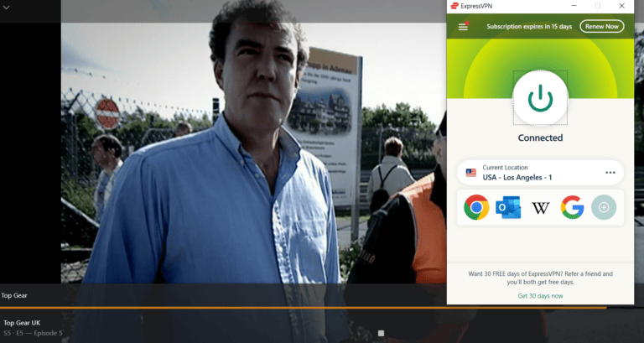The height and width of the screenshot is (343, 644).
Task: Toggle the VPN power button off
Action: pos(540,98)
